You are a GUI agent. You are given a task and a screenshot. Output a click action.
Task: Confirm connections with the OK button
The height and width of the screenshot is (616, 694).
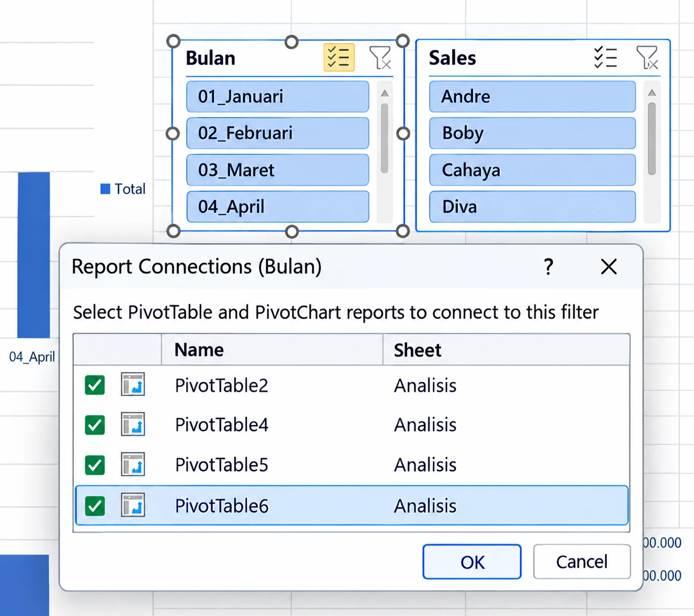472,562
